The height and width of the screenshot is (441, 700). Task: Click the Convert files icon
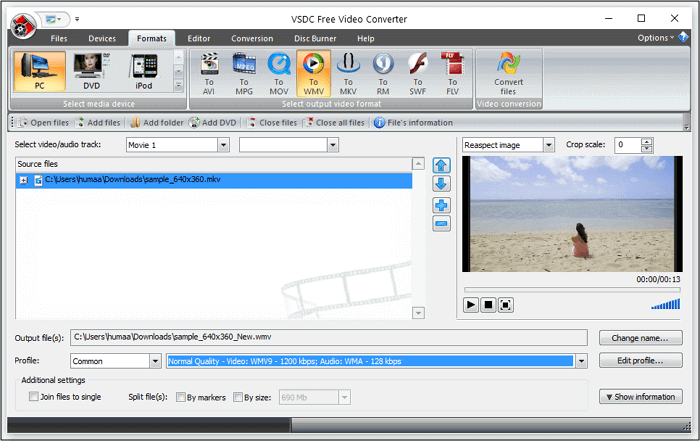coord(509,72)
